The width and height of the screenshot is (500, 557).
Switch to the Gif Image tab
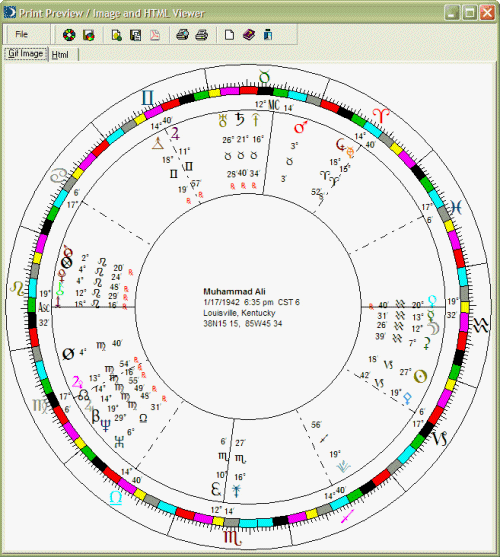pos(26,54)
